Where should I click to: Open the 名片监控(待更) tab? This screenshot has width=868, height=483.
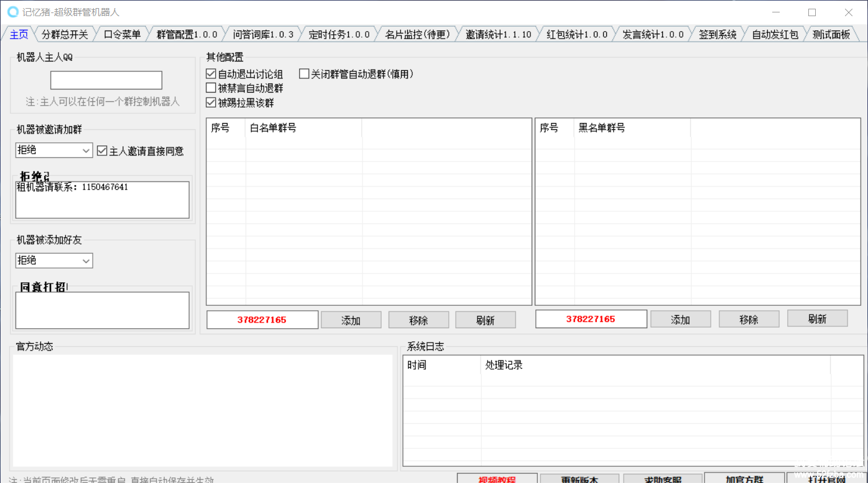point(417,34)
